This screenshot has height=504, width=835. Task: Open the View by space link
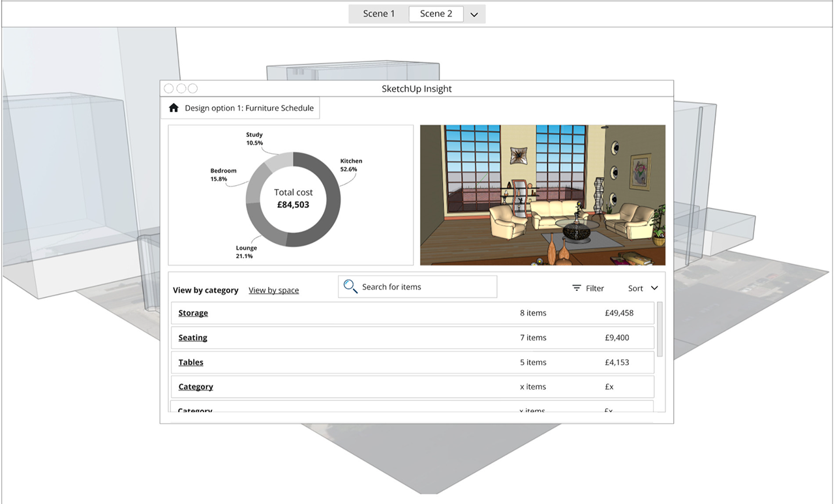pyautogui.click(x=274, y=290)
